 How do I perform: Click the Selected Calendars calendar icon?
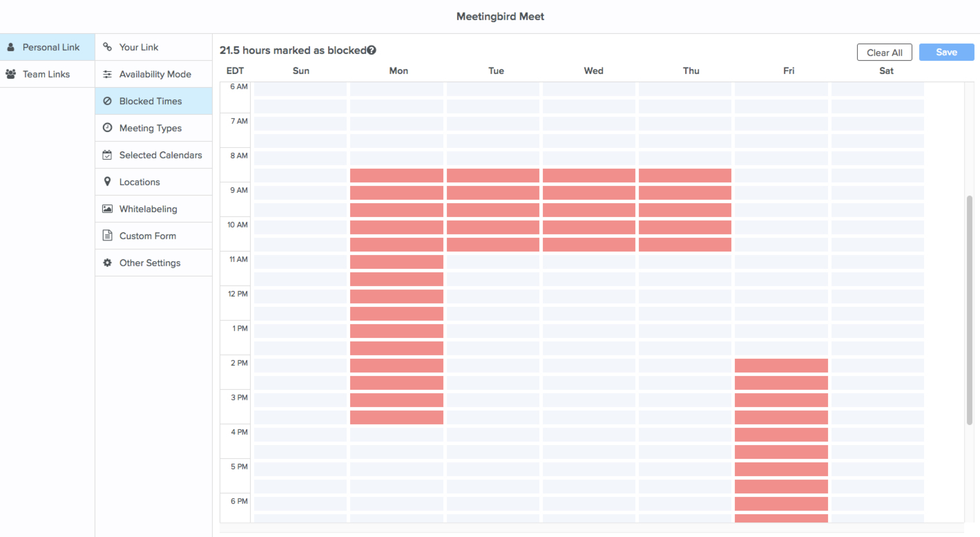tap(107, 155)
